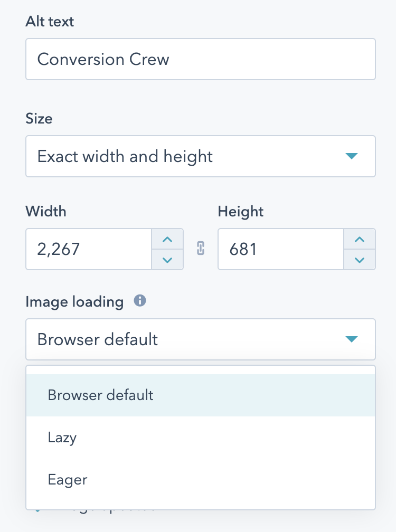Click the "Alt text" label
The image size is (396, 532).
tap(50, 22)
